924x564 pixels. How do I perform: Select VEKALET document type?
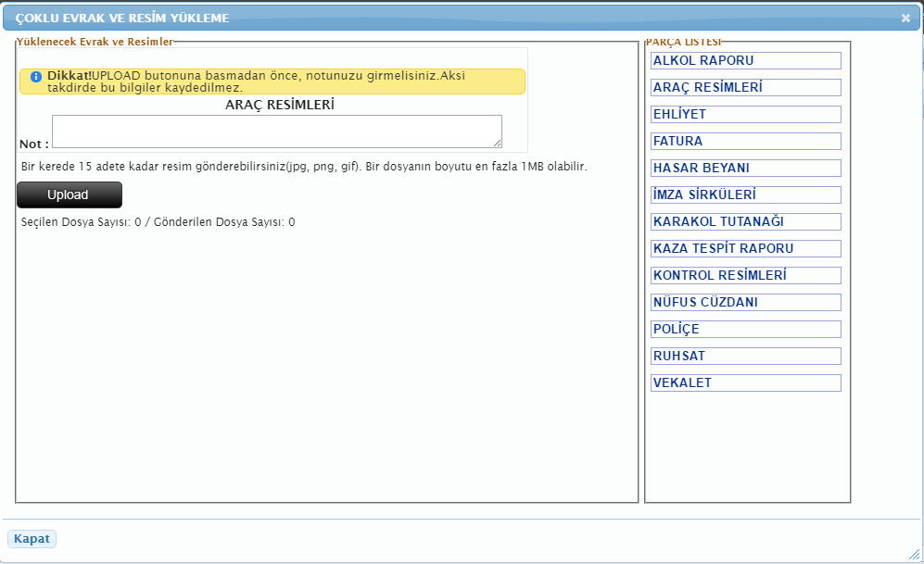(745, 383)
